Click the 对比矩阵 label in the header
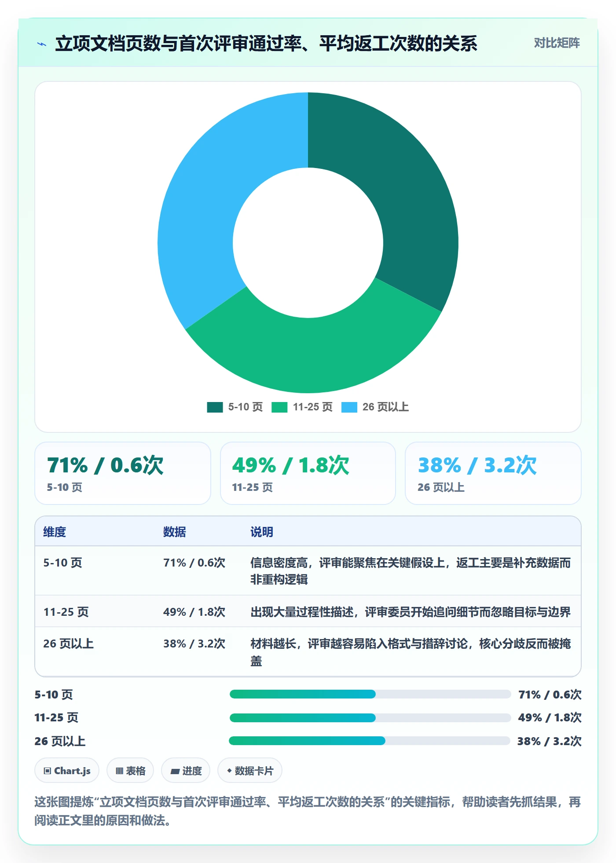The width and height of the screenshot is (616, 863). pos(557,43)
